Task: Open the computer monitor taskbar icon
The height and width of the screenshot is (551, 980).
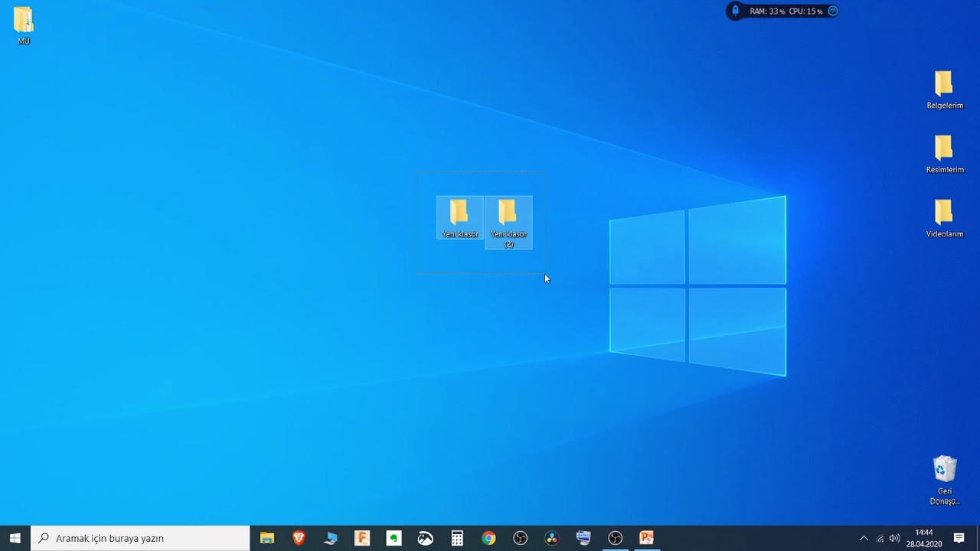Action: coord(331,538)
